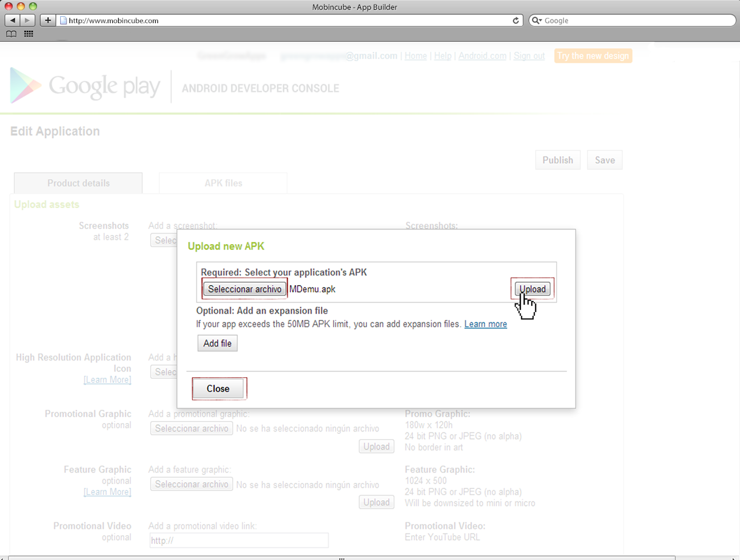
Task: Click the Publish button
Action: (558, 160)
